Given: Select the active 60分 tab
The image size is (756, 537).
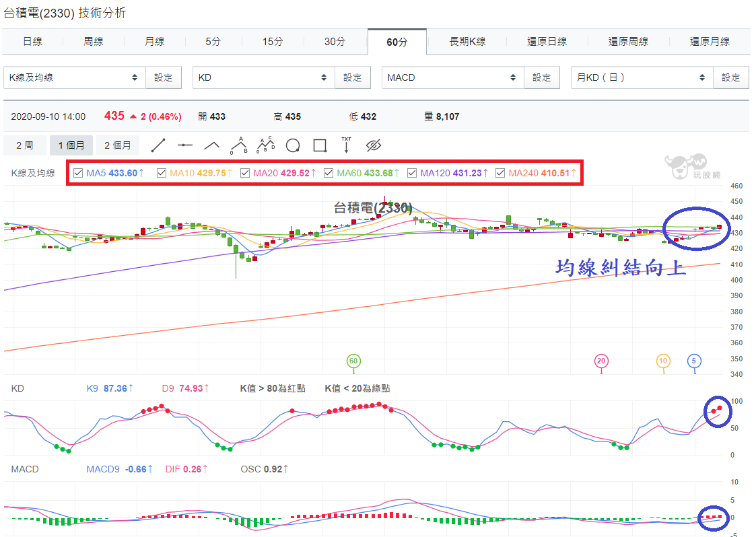Looking at the screenshot, I should [397, 42].
